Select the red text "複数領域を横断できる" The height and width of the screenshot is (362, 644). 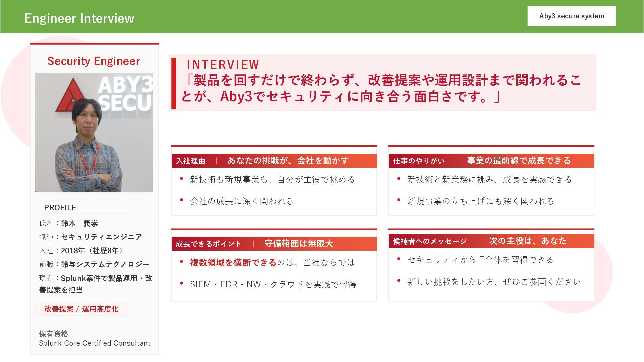pos(233,263)
